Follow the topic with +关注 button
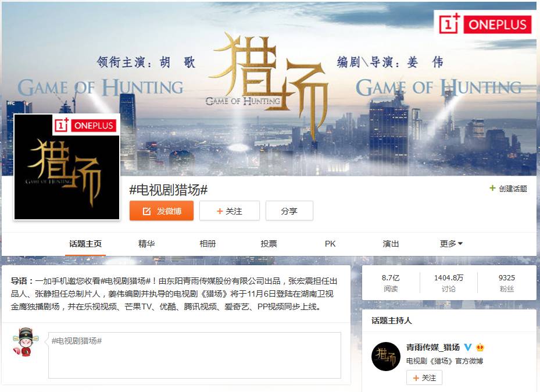 [230, 211]
